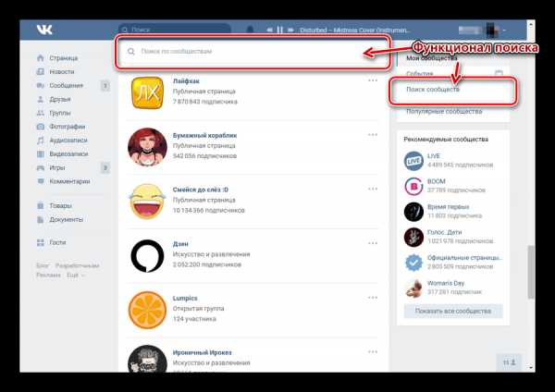Click the Товары bag icon
Screen dimensions: 555x392
[41, 205]
